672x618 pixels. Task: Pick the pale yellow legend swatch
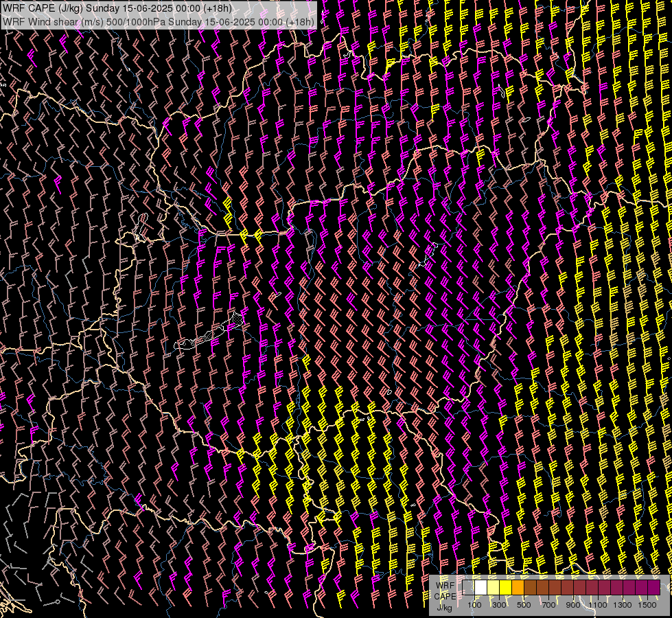[494, 587]
